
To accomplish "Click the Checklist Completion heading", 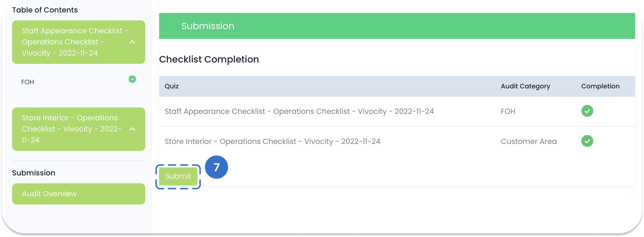I will click(209, 59).
